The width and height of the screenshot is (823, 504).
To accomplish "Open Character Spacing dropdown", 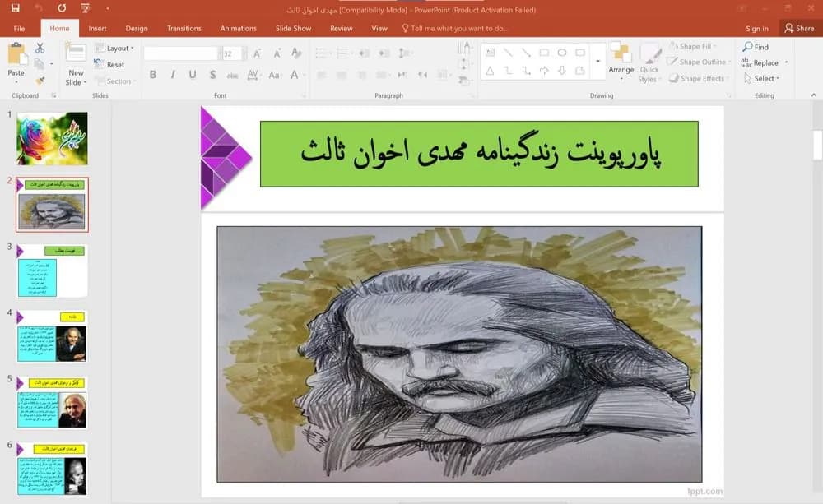I will click(253, 75).
